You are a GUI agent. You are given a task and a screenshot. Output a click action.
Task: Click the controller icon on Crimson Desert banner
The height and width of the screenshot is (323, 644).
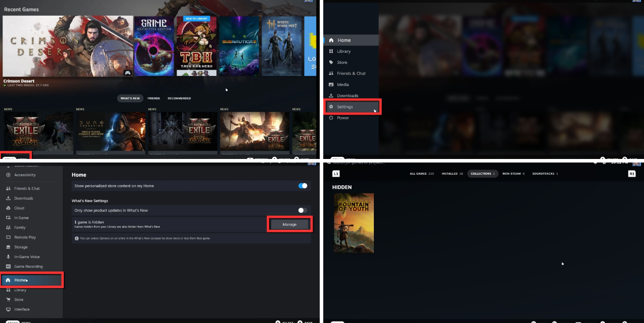click(x=127, y=72)
